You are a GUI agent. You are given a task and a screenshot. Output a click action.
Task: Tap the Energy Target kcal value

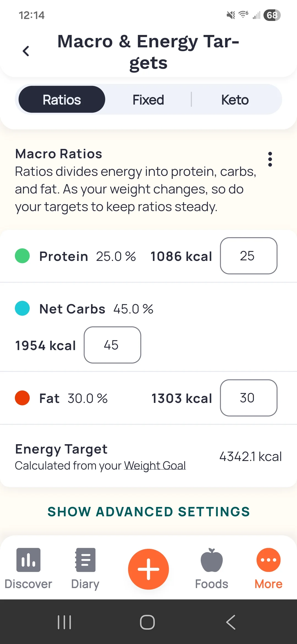pos(250,457)
